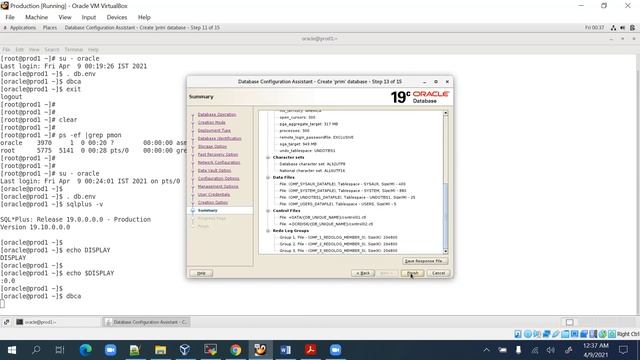Image resolution: width=640 pixels, height=360 pixels.
Task: Open the Database Identification step link
Action: coord(219,139)
